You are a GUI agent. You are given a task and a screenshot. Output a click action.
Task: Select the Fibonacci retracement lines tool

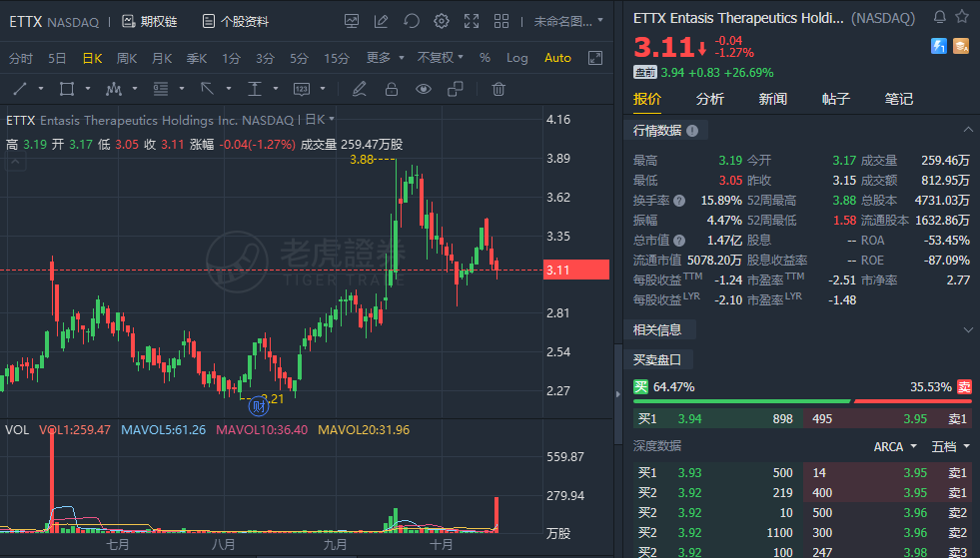coord(161,90)
